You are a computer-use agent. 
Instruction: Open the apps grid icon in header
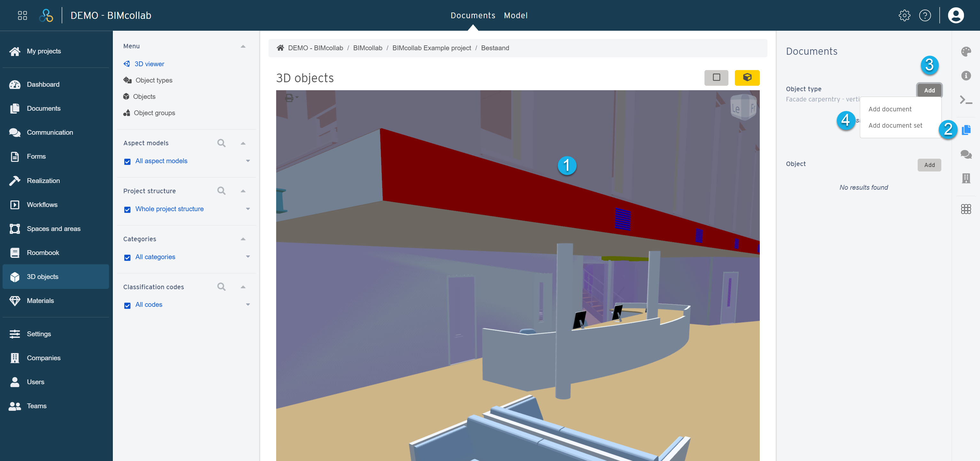pyautogui.click(x=22, y=15)
